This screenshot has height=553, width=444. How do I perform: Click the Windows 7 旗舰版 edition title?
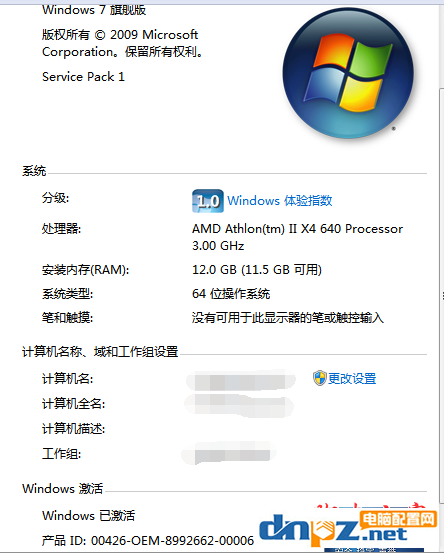94,10
